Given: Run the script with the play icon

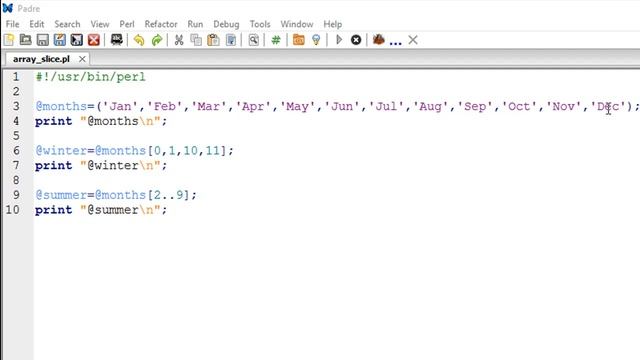Looking at the screenshot, I should 339,40.
